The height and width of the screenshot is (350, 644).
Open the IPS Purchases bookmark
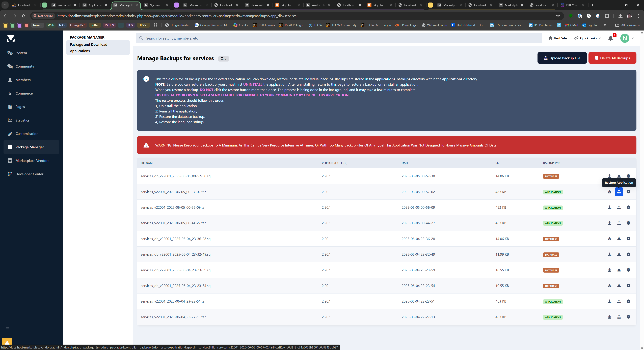(541, 25)
